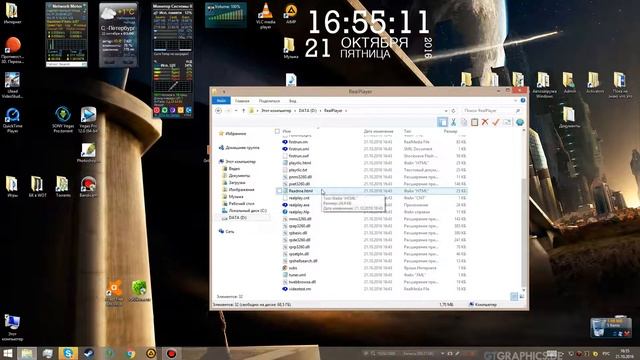Screen dimensions: 640x360
Task: Click the Paste clipboard icon in Explorer toolbar
Action: [474, 122]
